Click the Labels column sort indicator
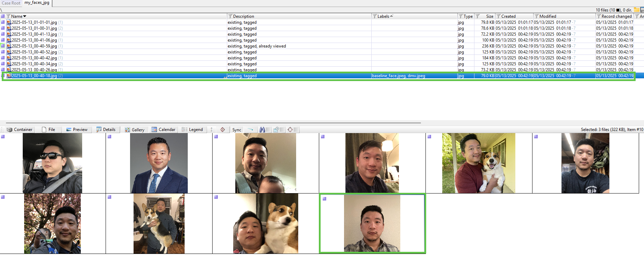This screenshot has width=644, height=270. point(391,16)
